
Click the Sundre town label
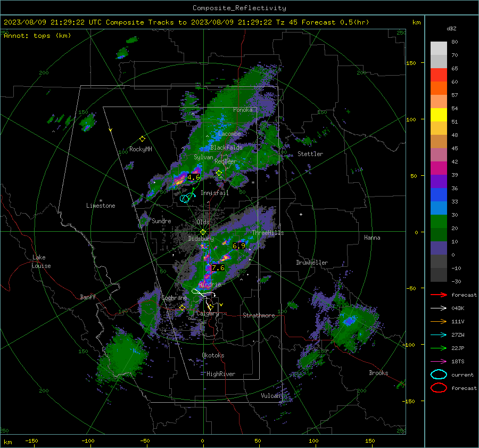161,221
